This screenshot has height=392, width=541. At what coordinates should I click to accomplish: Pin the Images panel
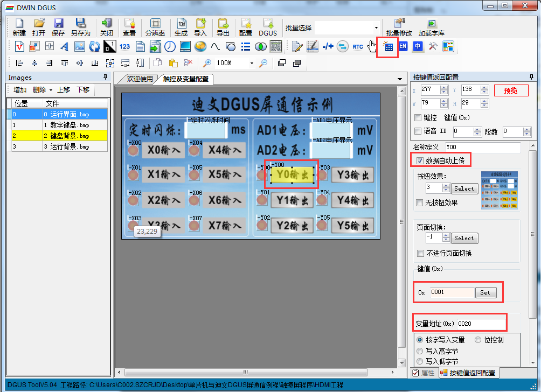pos(105,77)
